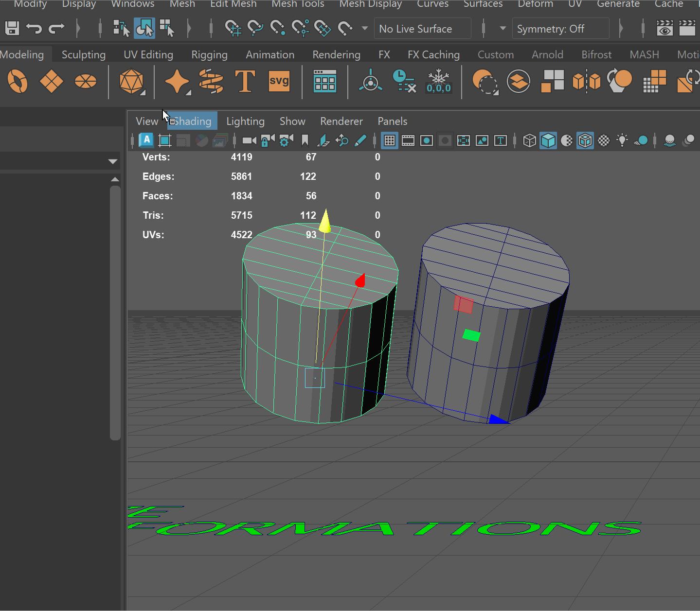Toggle wireframe on shaded display
The image size is (700, 611).
585,141
